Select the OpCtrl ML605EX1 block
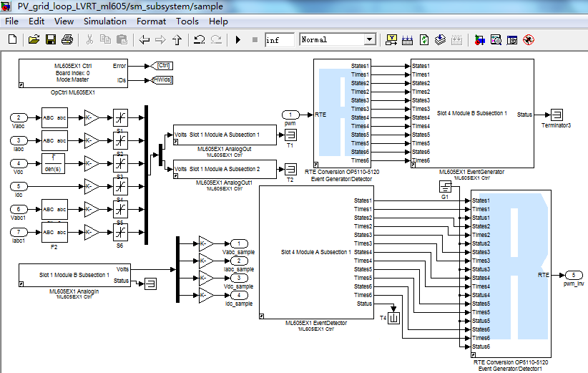The height and width of the screenshot is (373, 588). 73,73
